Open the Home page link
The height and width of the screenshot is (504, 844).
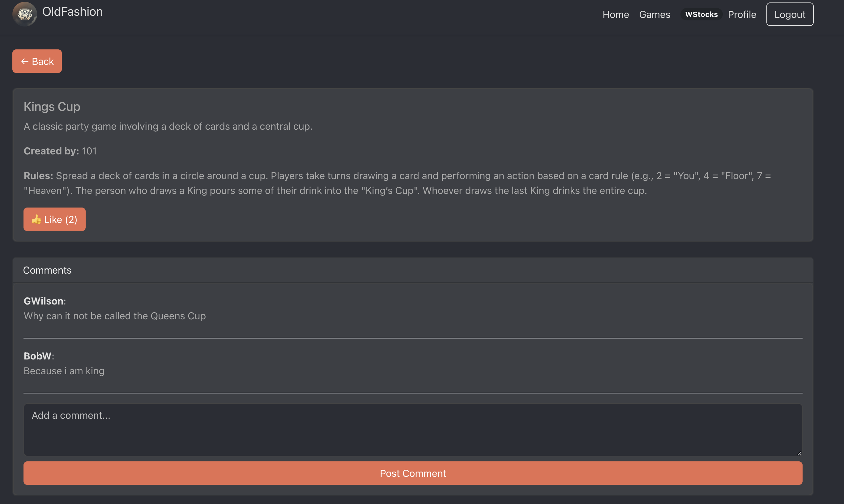point(616,14)
